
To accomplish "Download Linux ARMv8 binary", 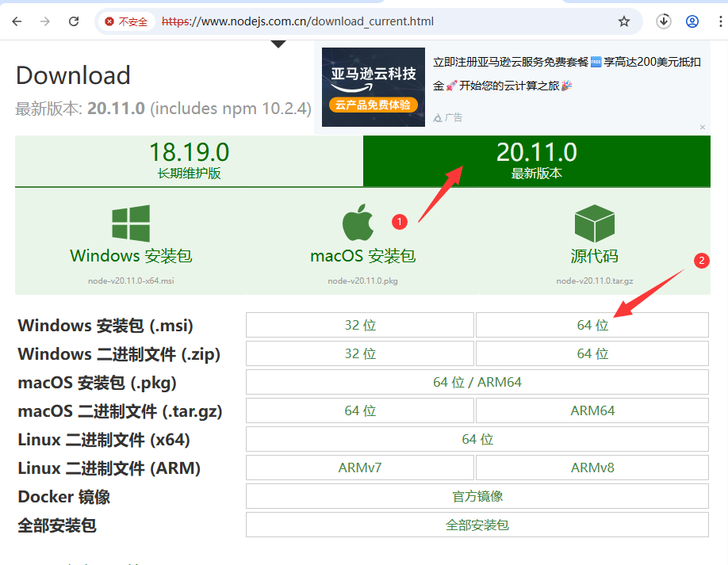I will tap(592, 468).
